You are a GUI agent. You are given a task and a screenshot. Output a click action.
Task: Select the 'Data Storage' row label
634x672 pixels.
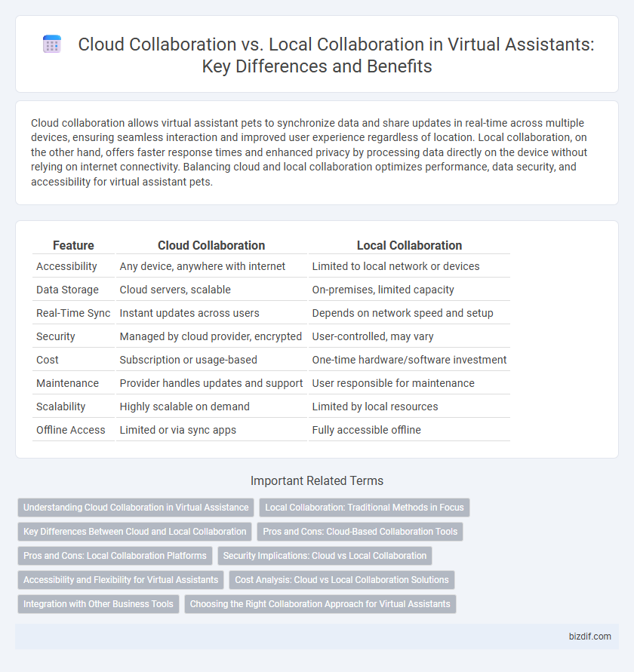click(x=67, y=290)
